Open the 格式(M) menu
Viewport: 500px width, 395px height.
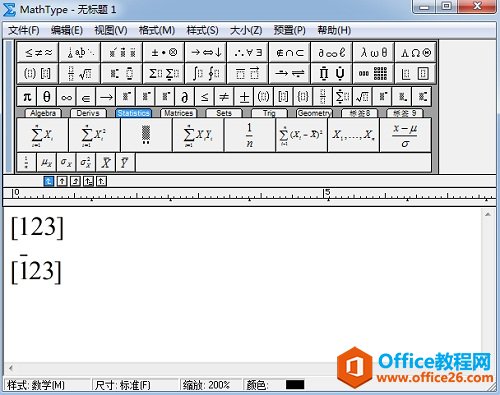point(157,30)
